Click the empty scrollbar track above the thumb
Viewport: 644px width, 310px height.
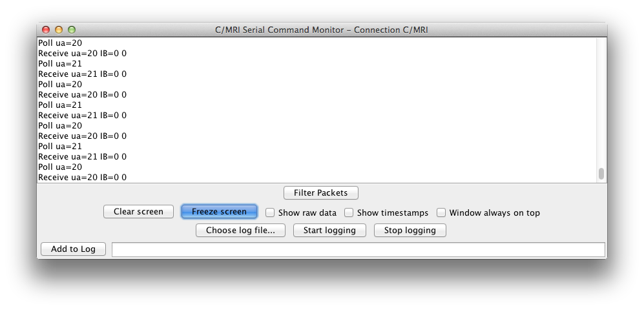click(601, 97)
